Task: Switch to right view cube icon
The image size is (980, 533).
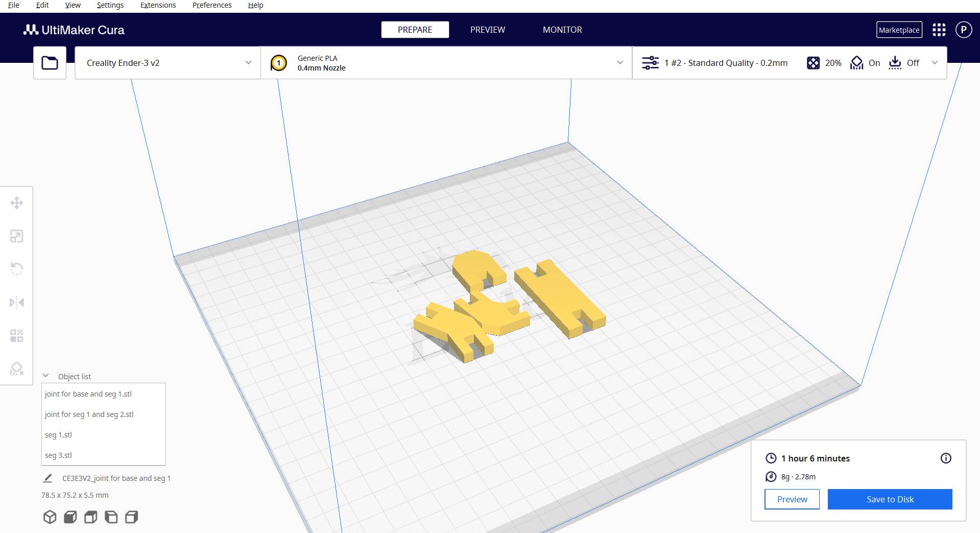Action: 131,517
